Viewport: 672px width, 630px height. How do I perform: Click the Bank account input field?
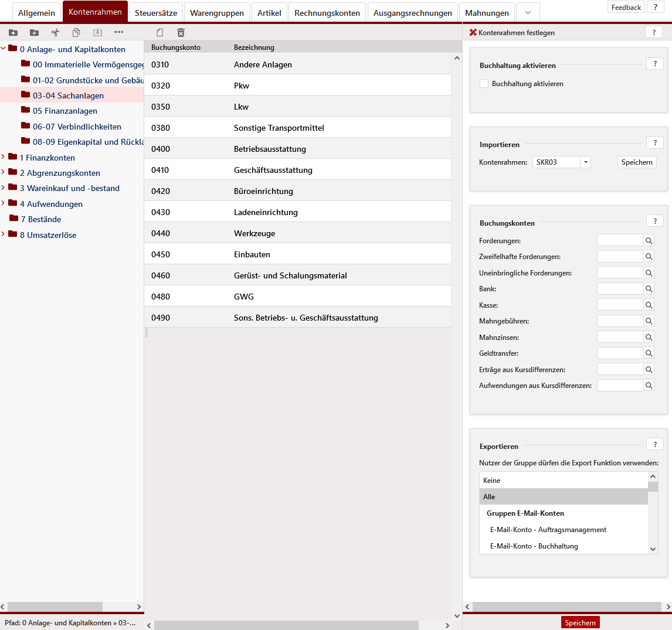(620, 289)
